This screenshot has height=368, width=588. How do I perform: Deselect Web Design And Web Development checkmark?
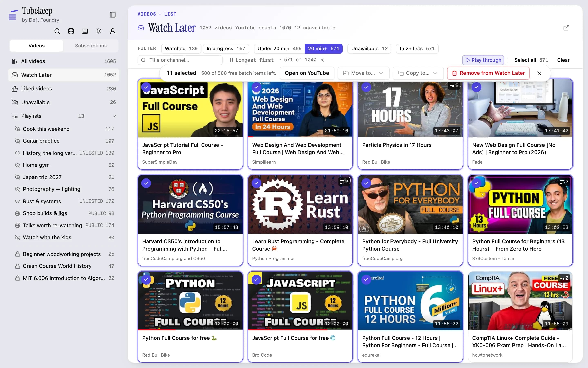[256, 87]
